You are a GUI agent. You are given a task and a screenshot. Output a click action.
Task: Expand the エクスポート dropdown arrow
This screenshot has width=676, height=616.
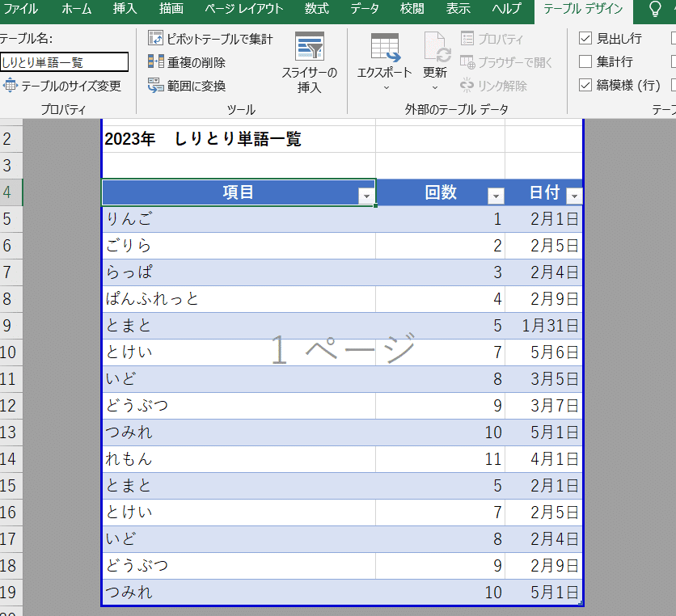pyautogui.click(x=387, y=88)
